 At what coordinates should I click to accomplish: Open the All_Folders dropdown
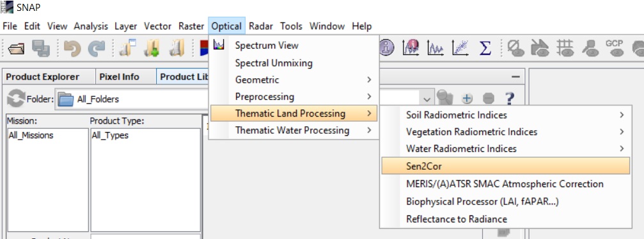point(427,99)
